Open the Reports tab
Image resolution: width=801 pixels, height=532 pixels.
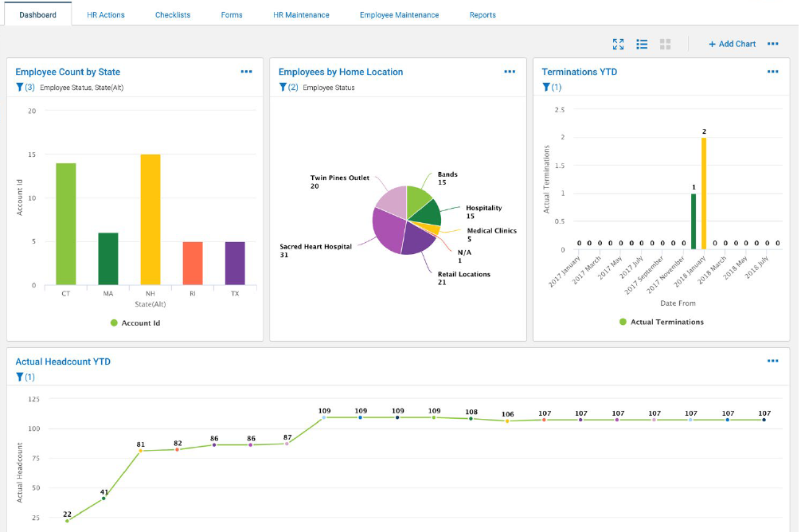(x=483, y=14)
